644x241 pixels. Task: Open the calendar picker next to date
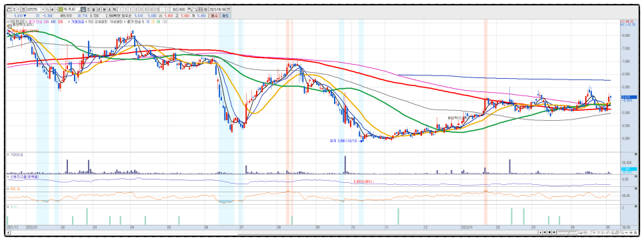click(229, 9)
